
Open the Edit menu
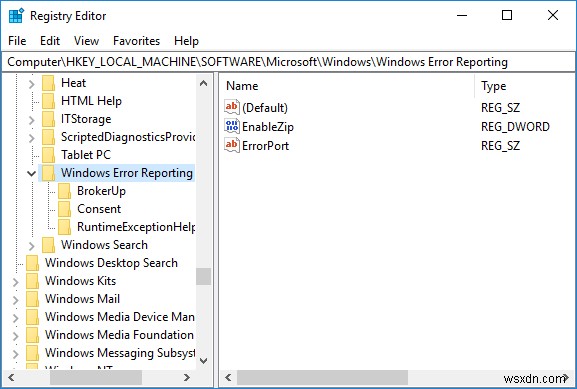click(50, 41)
